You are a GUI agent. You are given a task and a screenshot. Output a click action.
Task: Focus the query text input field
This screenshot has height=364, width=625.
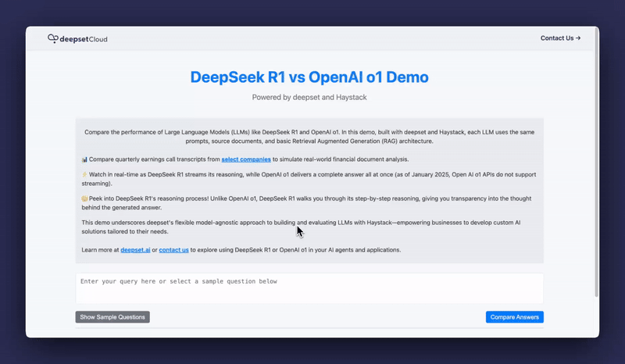[x=309, y=287]
